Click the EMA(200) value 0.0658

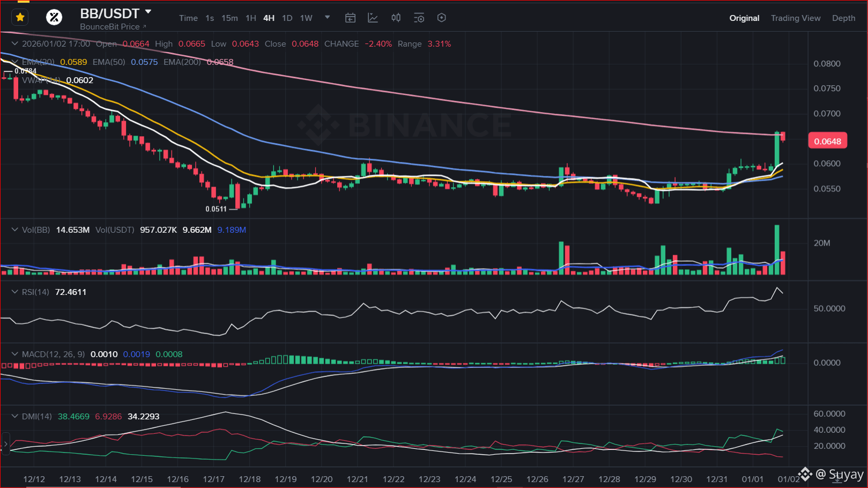(x=220, y=62)
